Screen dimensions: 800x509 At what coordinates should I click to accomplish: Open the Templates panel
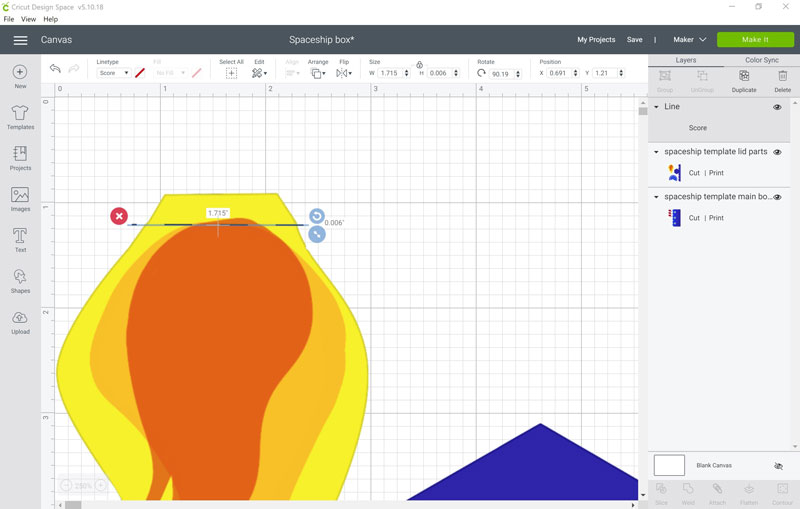20,112
